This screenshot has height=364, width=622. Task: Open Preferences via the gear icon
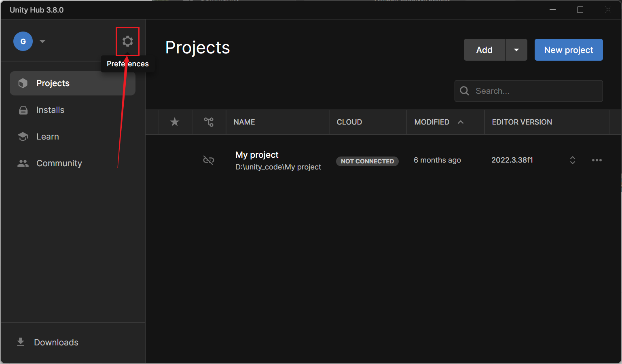point(127,41)
